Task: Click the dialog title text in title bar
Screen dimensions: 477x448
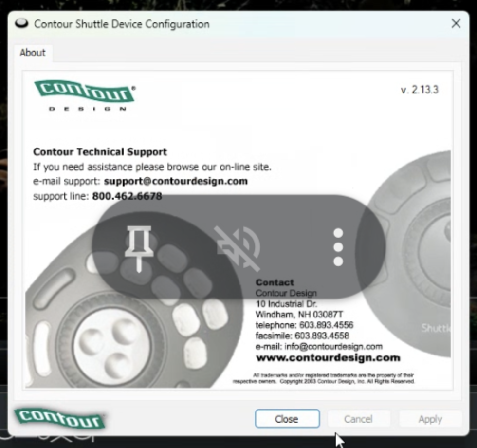Action: pos(122,24)
